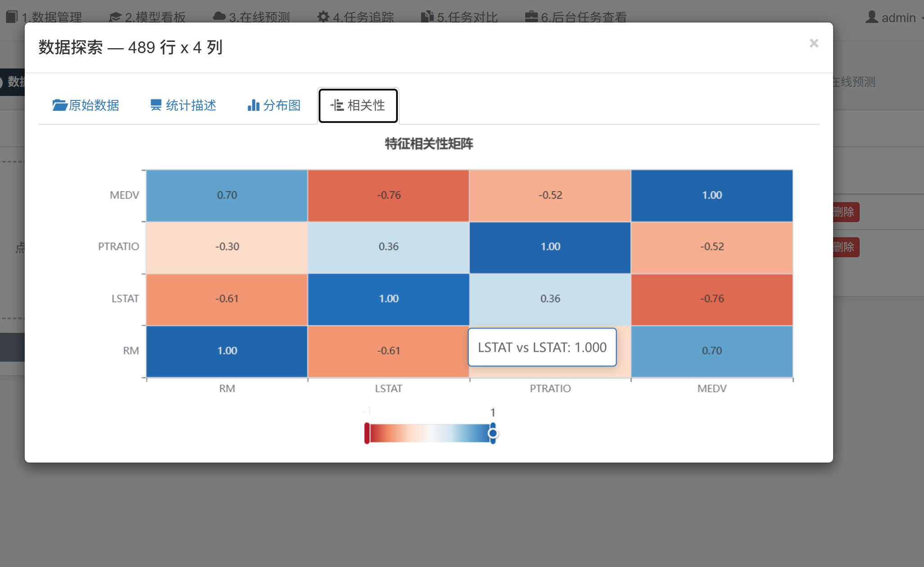Click the gear icon beside 任务追踪
This screenshot has height=567, width=924.
click(323, 17)
